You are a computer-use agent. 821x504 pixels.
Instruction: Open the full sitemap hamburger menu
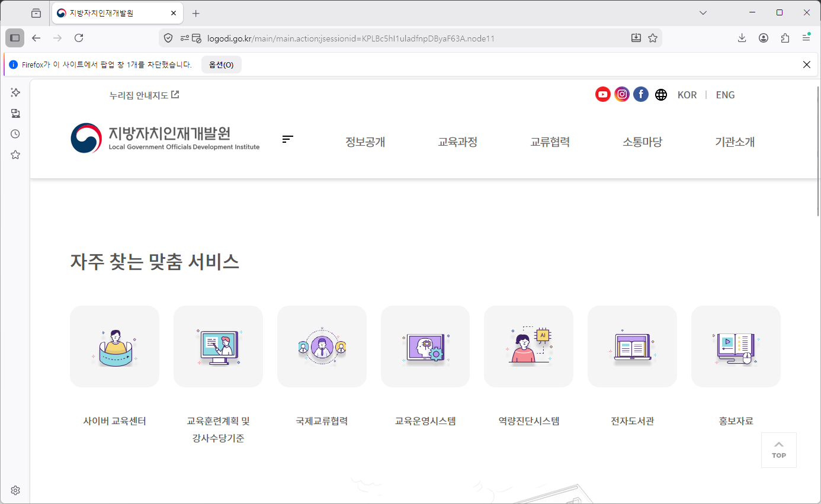pos(288,139)
